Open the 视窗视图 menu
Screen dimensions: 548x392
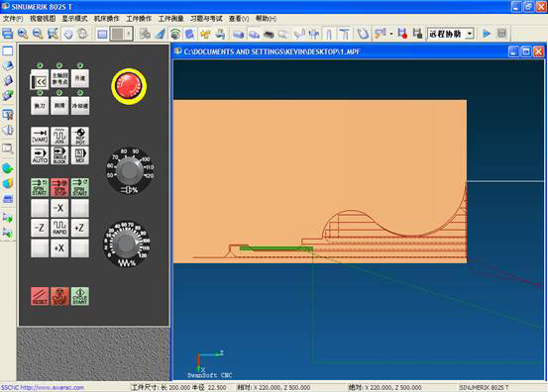tap(43, 19)
